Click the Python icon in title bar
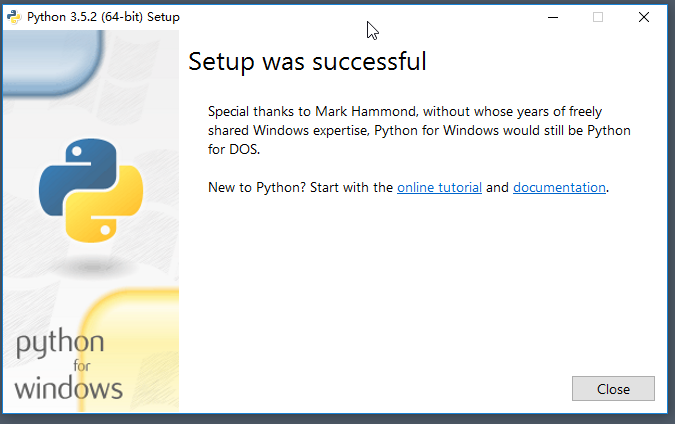675x424 pixels. coord(14,17)
